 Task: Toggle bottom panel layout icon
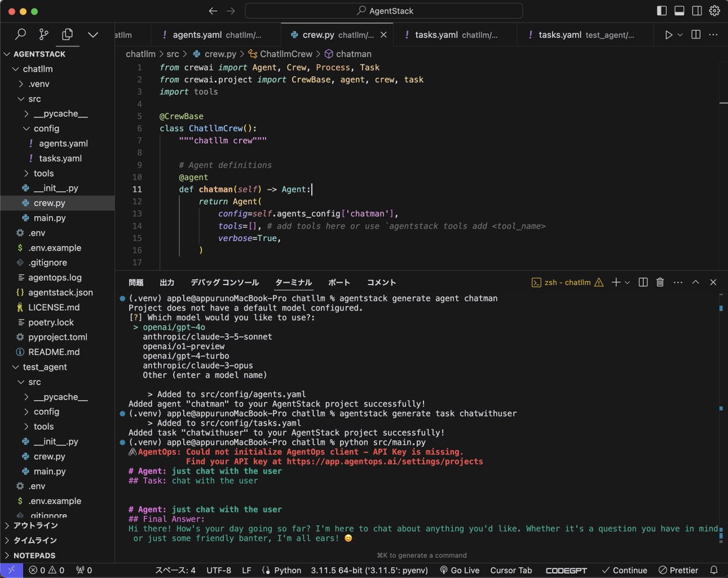pos(679,11)
